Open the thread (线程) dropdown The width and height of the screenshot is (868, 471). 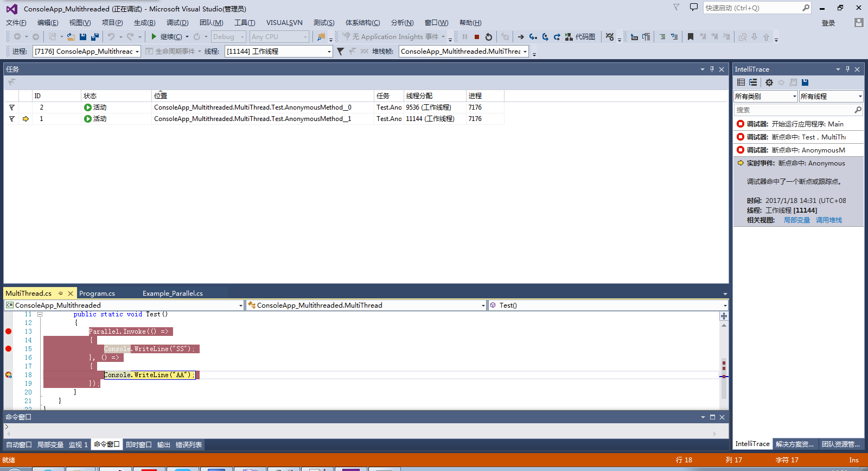pyautogui.click(x=278, y=52)
